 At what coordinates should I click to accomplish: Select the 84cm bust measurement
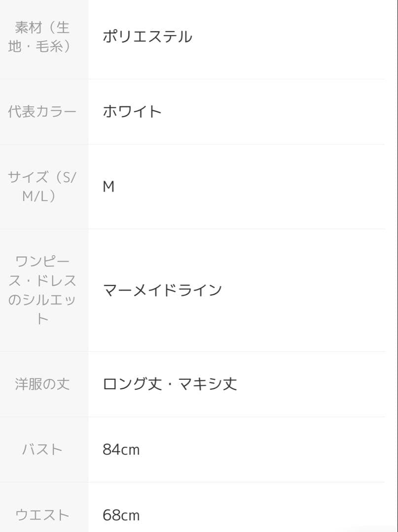tap(121, 450)
